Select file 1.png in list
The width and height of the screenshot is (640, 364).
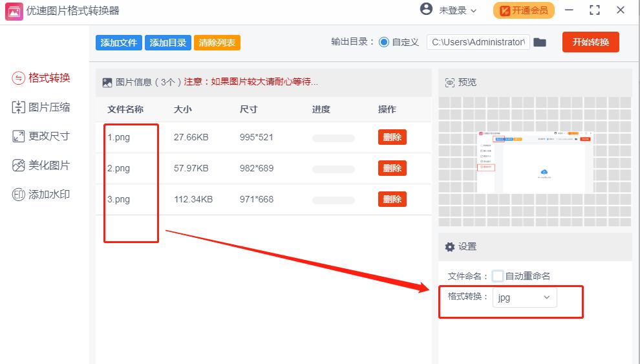pos(118,137)
